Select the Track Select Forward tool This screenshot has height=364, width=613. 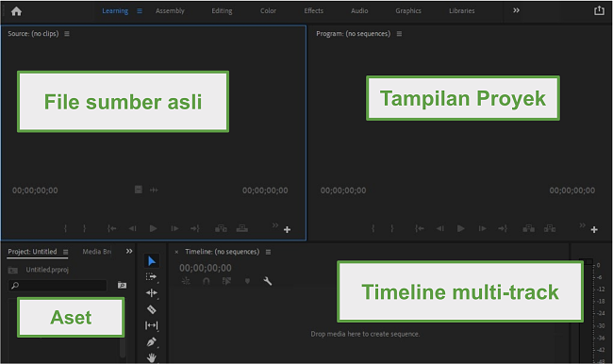pyautogui.click(x=151, y=277)
